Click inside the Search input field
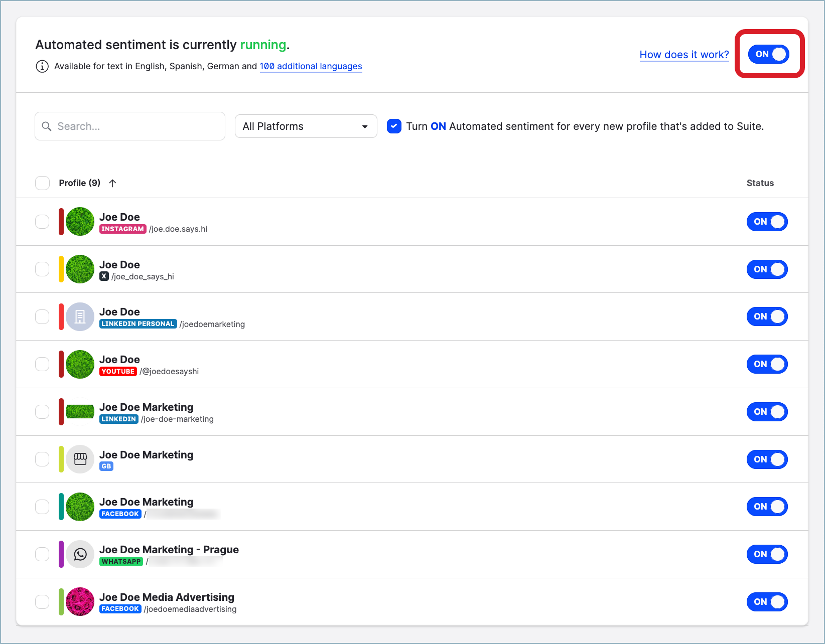 [130, 126]
